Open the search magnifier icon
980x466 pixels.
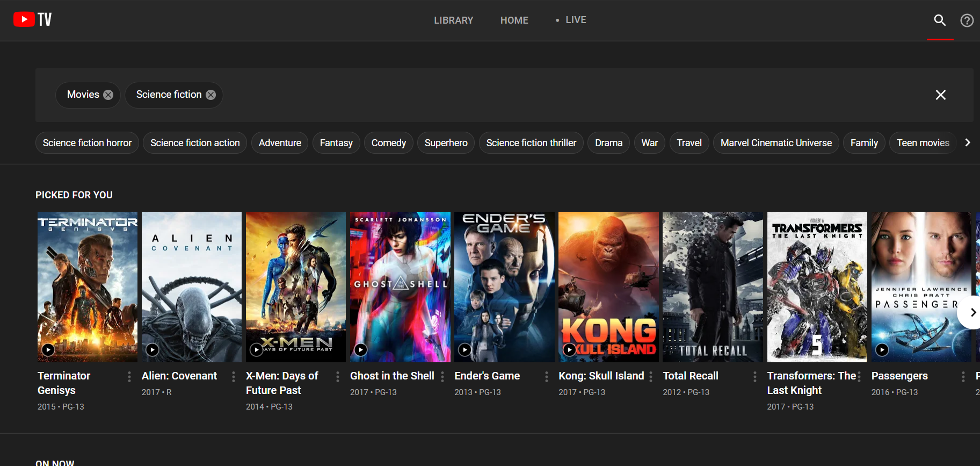point(940,20)
